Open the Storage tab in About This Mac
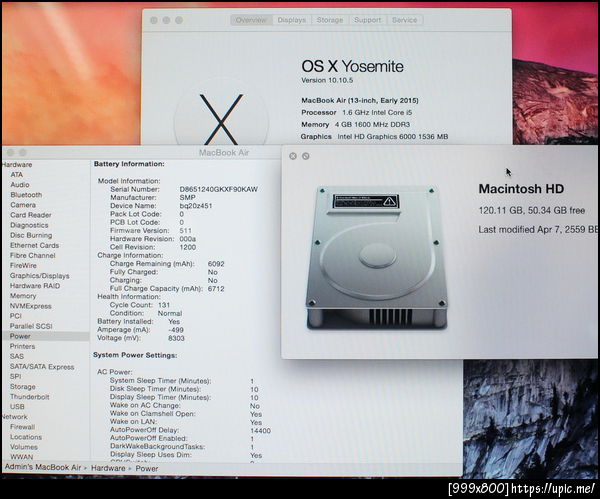600x499 pixels. click(x=329, y=20)
